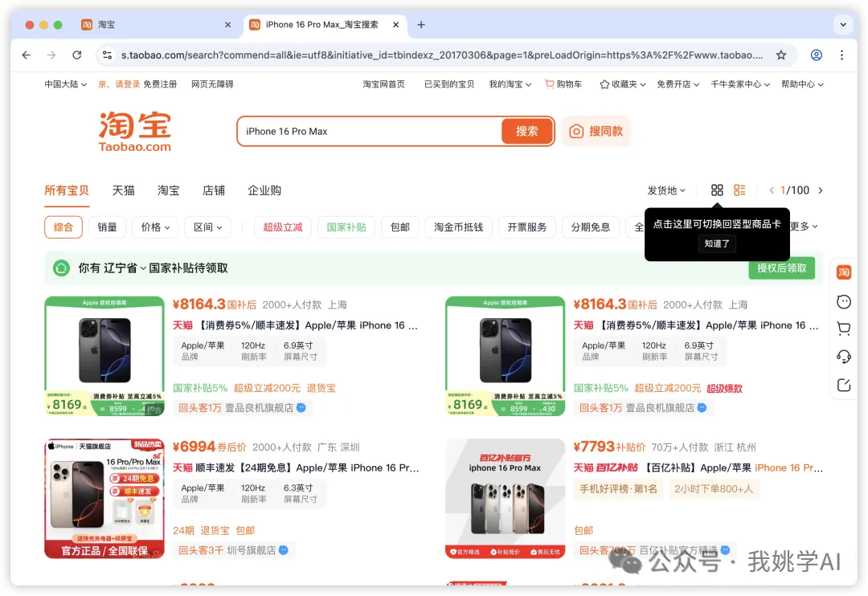Screen dimensions: 868x596
Task: Toggle the 国家补贴 filter
Action: pos(346,227)
